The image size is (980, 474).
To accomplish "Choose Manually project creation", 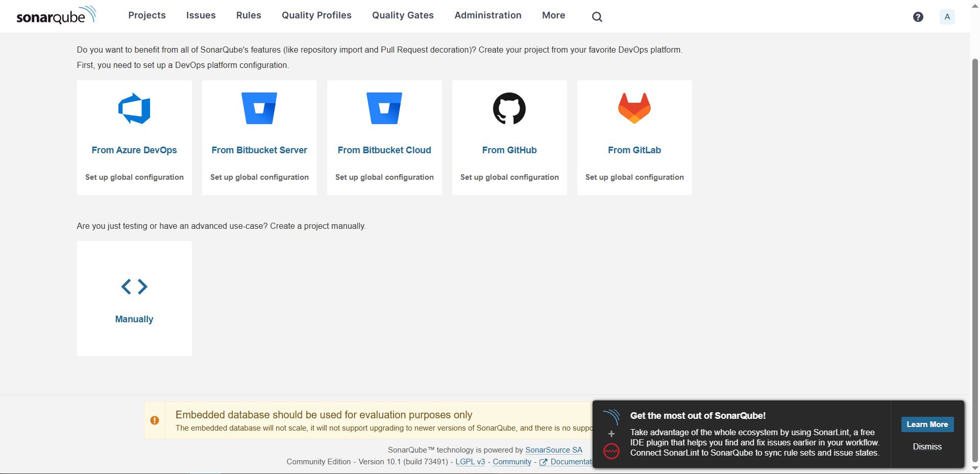I will point(134,319).
